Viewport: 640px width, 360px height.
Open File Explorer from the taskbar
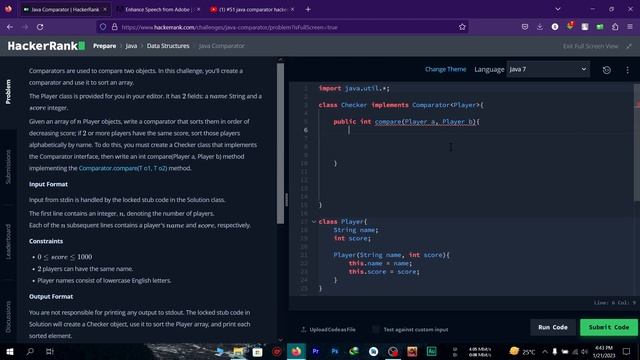coord(238,351)
